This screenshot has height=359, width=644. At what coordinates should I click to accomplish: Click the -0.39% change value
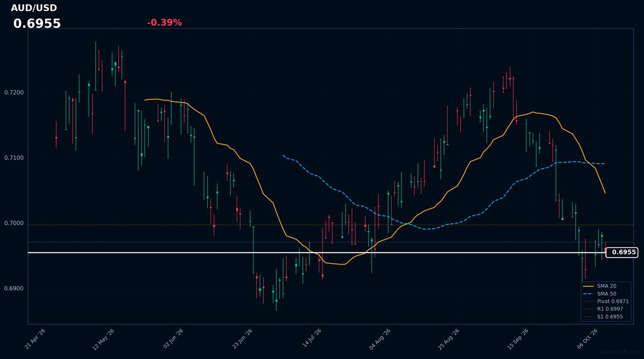[164, 23]
